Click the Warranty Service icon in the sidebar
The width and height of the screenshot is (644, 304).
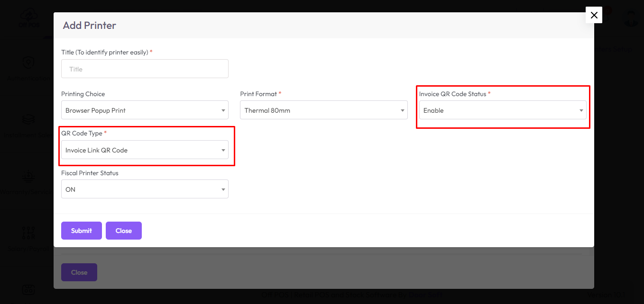pos(28,176)
